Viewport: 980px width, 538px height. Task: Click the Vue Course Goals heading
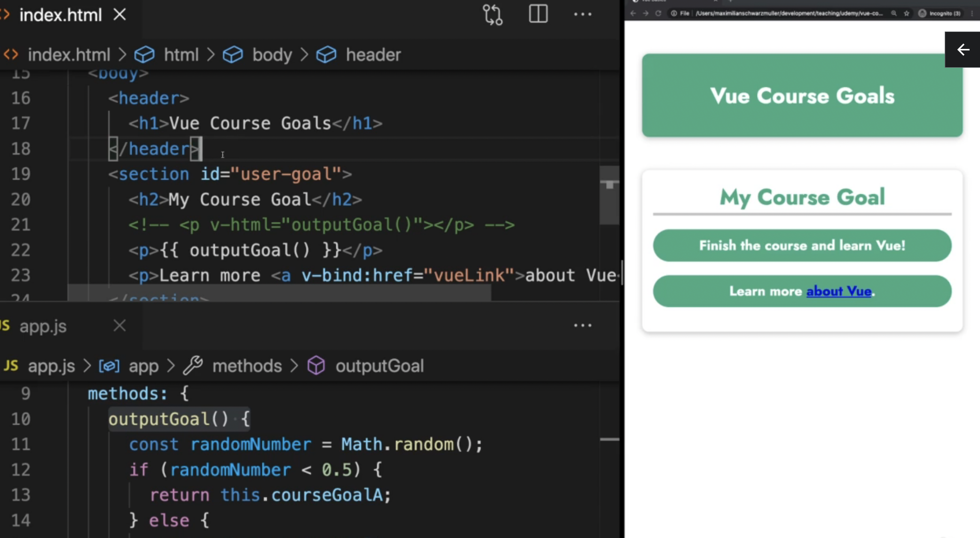tap(802, 96)
